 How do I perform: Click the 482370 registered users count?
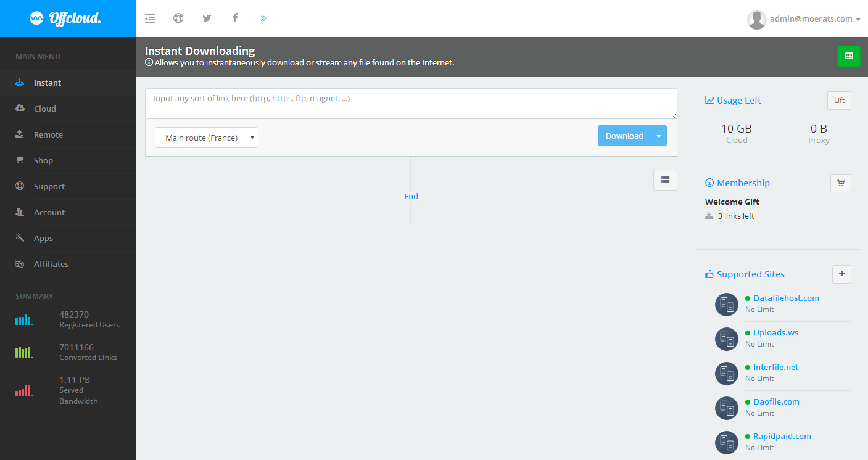coord(74,314)
